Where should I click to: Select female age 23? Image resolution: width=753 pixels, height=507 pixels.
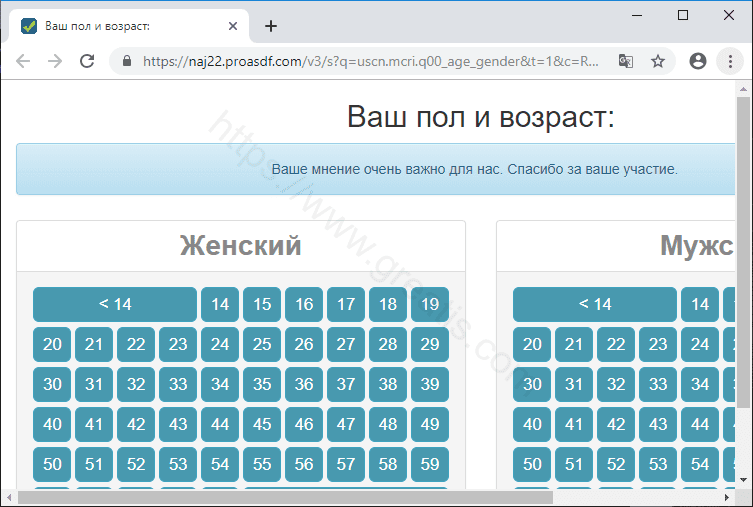[178, 344]
